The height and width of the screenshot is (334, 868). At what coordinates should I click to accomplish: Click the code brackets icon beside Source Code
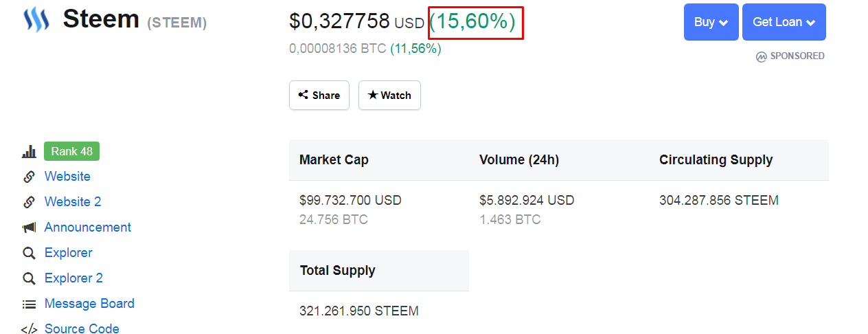pyautogui.click(x=29, y=329)
